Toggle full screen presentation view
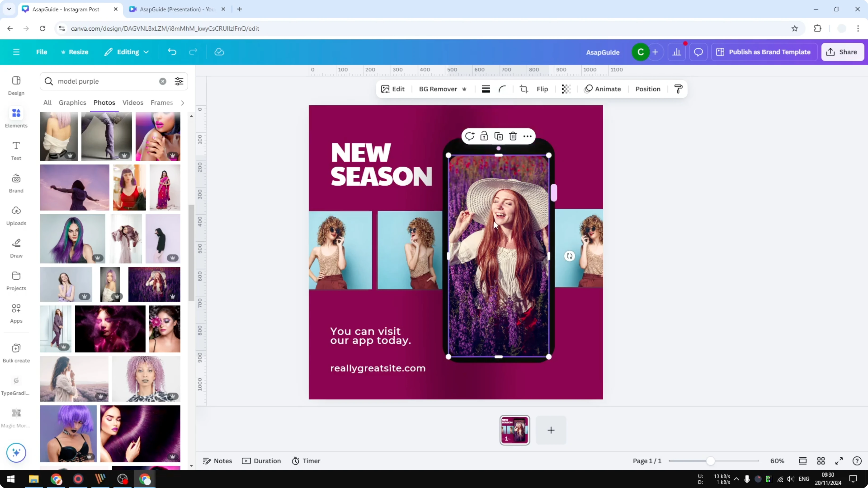 click(839, 461)
